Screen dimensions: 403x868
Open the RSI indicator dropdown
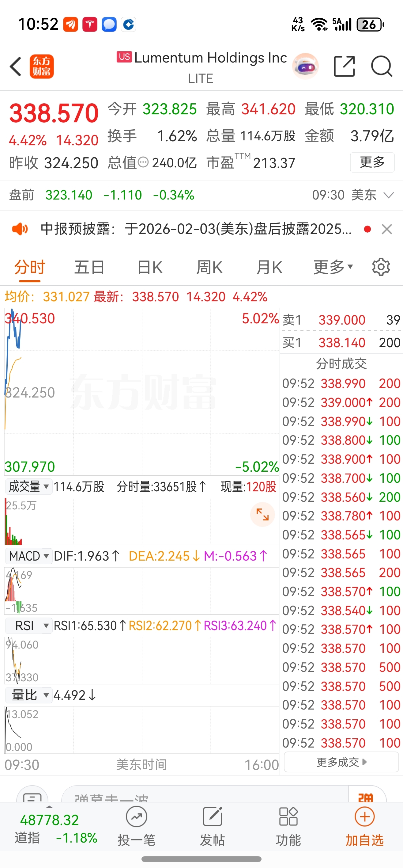pyautogui.click(x=28, y=626)
